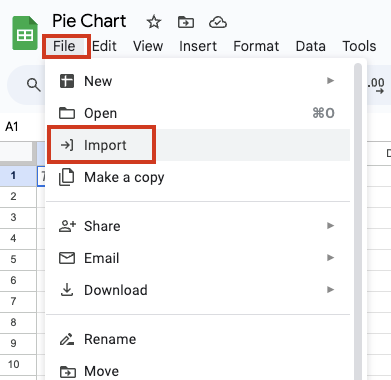Image resolution: width=391 pixels, height=380 pixels.
Task: Click Move in the File menu
Action: (x=198, y=371)
